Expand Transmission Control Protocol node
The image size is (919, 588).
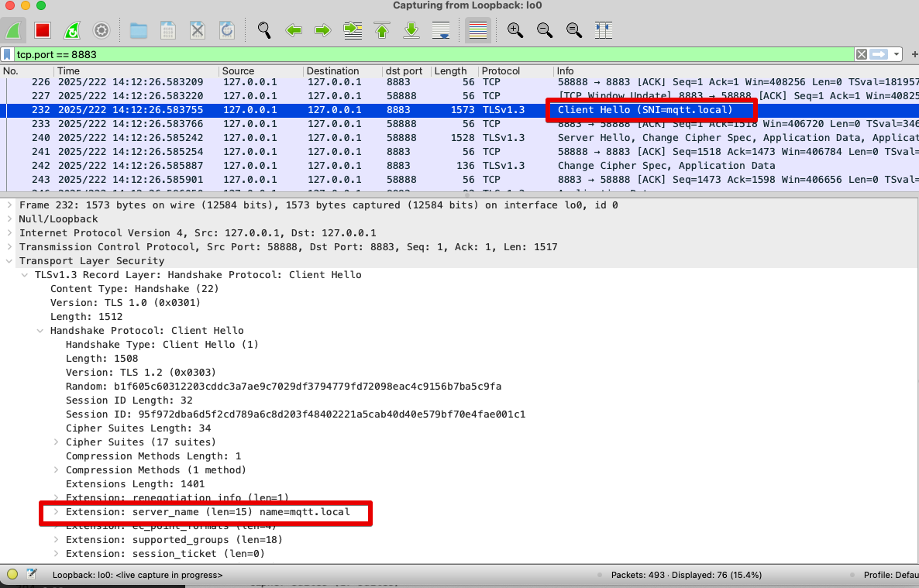(x=9, y=247)
